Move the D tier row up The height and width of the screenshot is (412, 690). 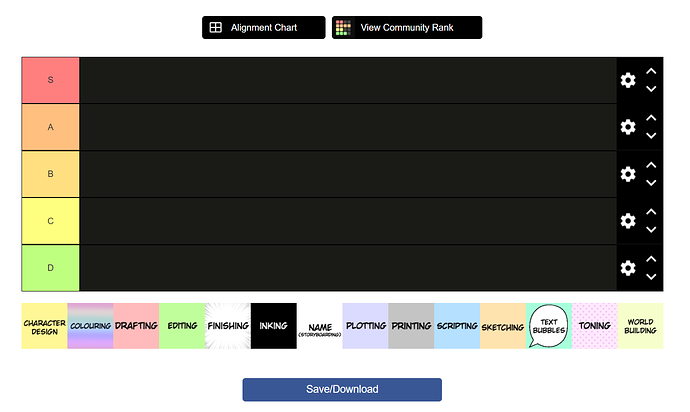pos(651,259)
